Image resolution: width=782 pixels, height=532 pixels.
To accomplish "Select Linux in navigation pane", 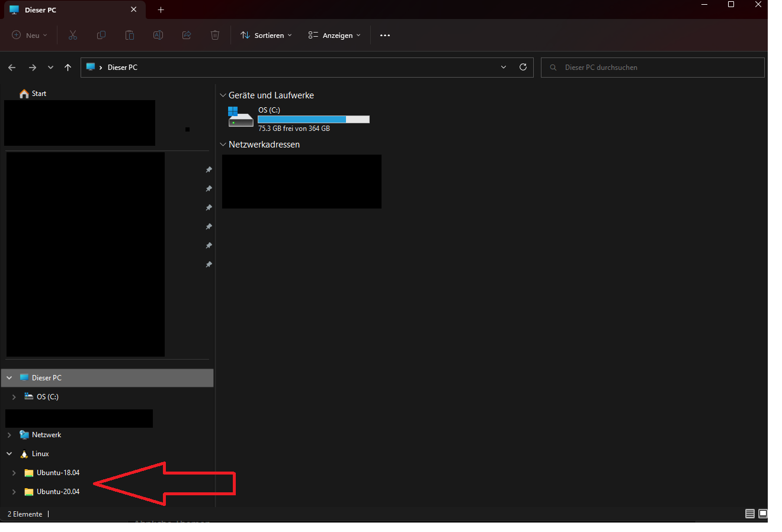I will pyautogui.click(x=40, y=454).
